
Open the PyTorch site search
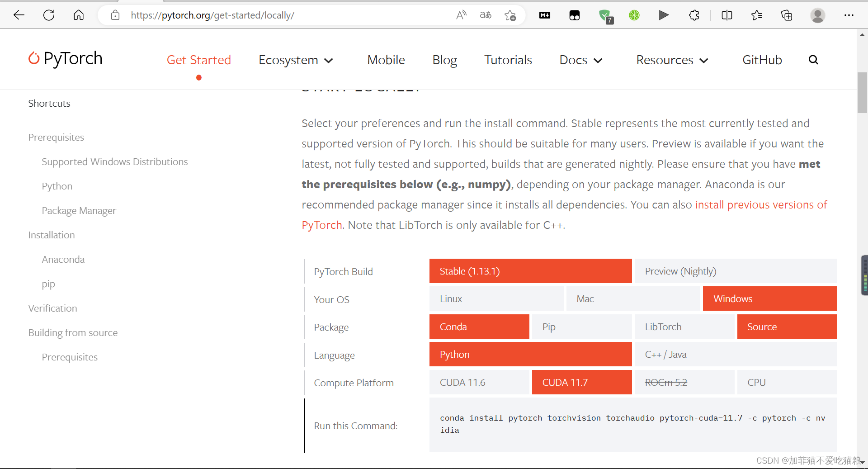click(x=813, y=60)
